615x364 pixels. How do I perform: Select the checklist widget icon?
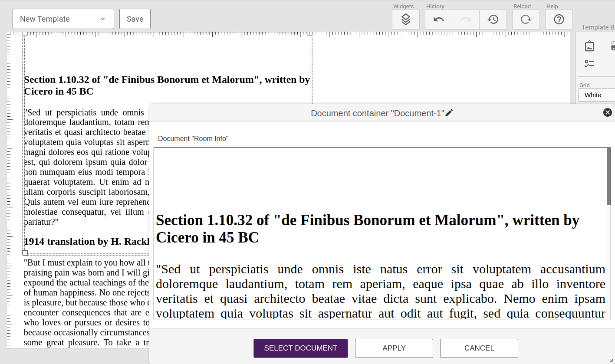589,63
